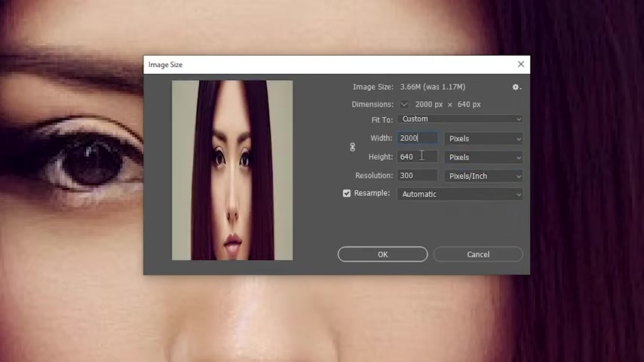Click the Width input field showing 2000
Screen dimensions: 644x362
pos(417,138)
